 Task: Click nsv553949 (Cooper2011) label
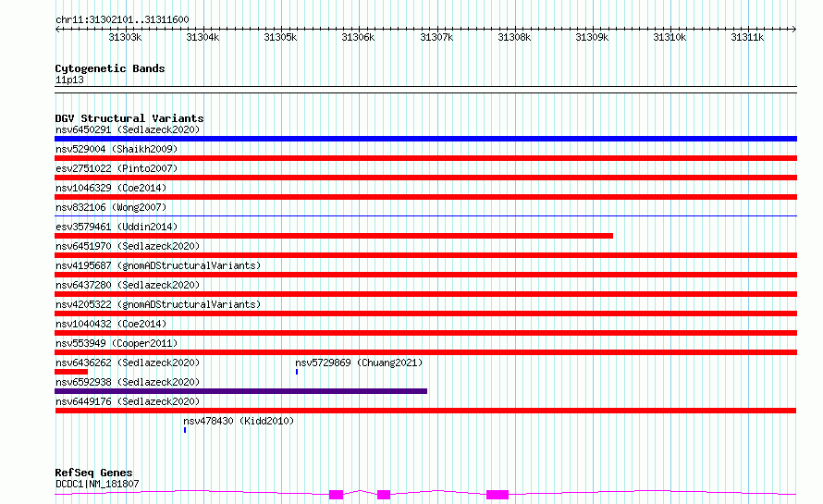[117, 343]
